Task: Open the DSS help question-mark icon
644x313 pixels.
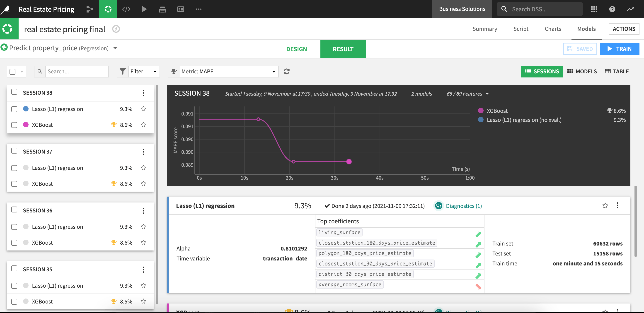Action: pos(612,9)
